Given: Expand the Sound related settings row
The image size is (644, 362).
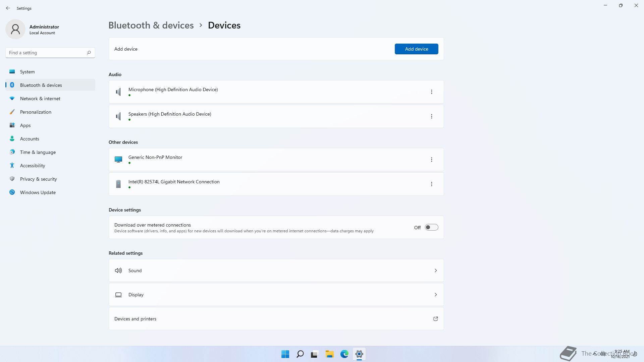Looking at the screenshot, I should pyautogui.click(x=276, y=270).
